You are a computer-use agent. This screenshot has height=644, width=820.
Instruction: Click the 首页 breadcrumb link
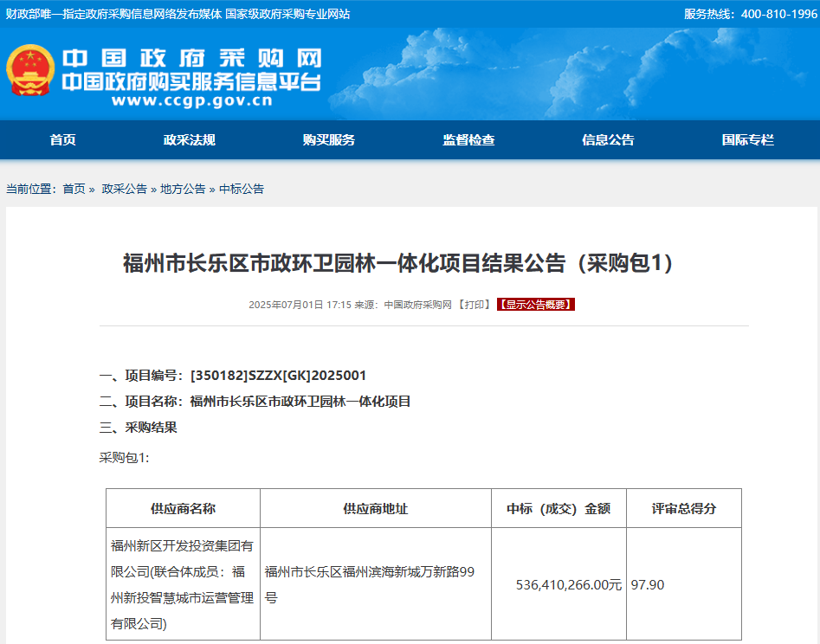coord(74,189)
